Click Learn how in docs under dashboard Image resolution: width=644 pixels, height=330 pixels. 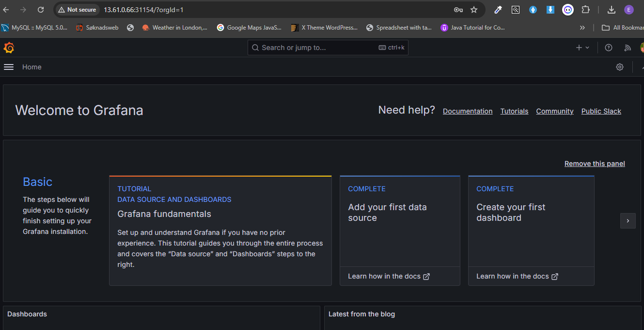click(x=517, y=276)
